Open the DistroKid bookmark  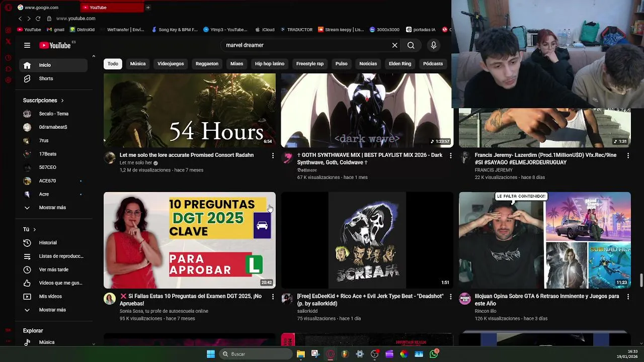point(82,30)
